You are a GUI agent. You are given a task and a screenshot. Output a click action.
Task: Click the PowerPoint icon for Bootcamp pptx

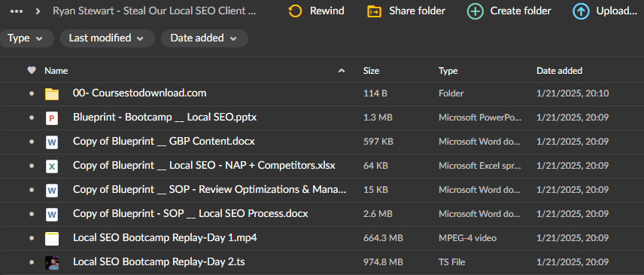click(52, 118)
